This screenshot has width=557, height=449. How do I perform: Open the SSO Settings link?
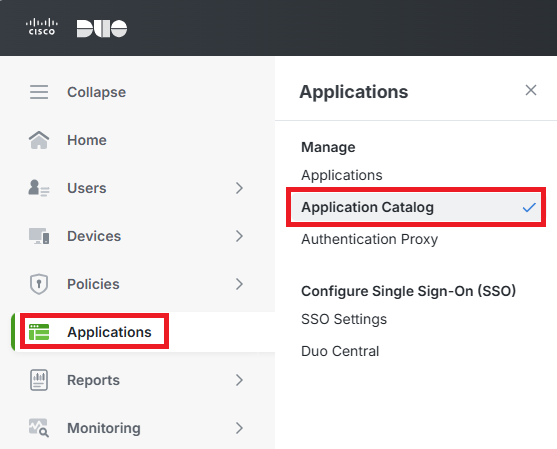pyautogui.click(x=344, y=319)
